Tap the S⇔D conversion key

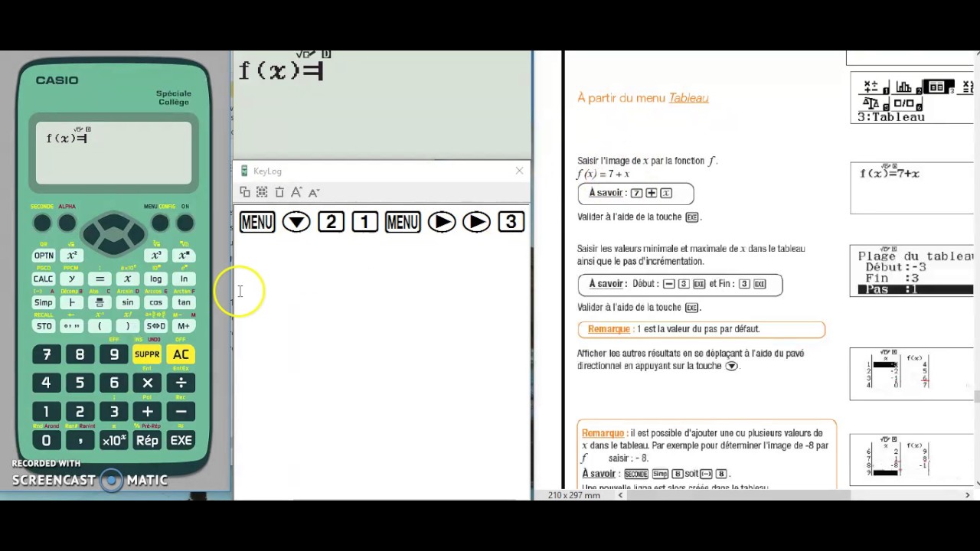(155, 326)
